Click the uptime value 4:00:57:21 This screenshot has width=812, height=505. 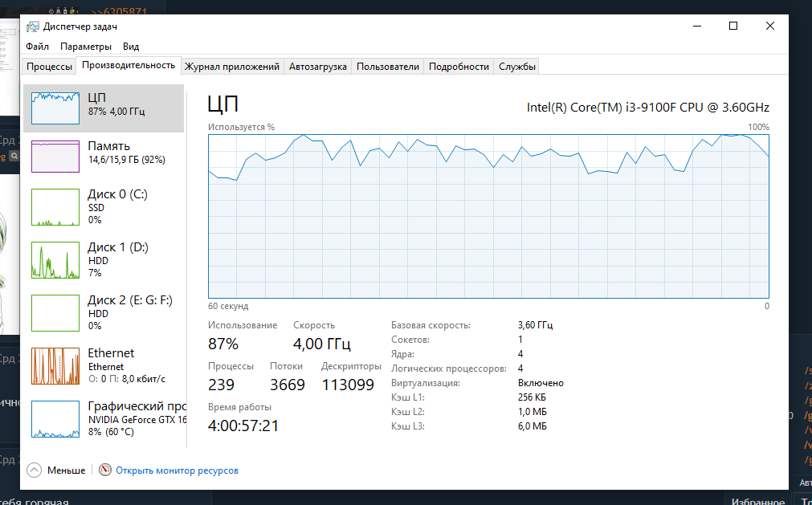(x=243, y=426)
